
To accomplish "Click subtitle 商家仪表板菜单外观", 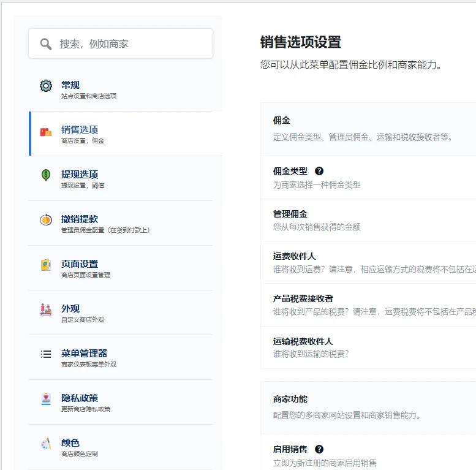I will [89, 364].
